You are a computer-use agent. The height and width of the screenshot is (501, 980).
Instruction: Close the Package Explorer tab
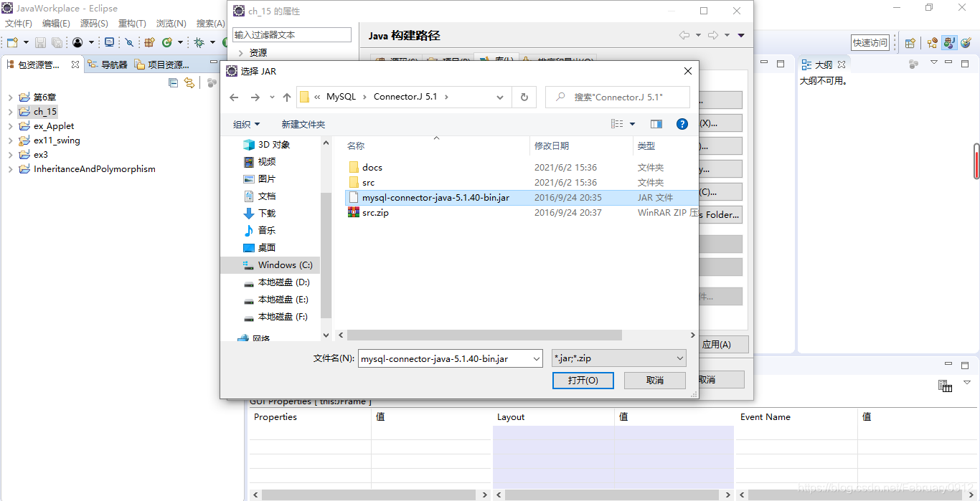(75, 65)
